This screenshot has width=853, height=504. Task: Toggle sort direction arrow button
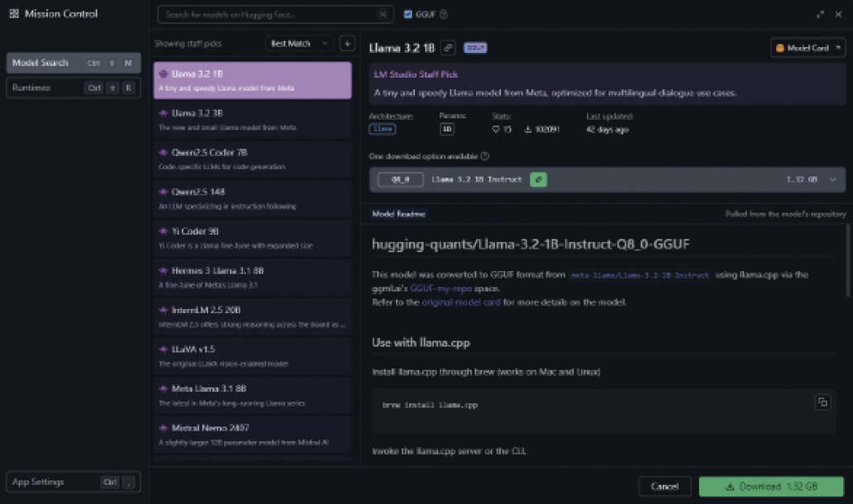347,44
